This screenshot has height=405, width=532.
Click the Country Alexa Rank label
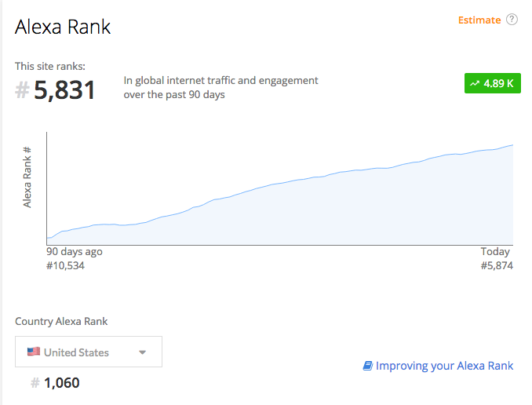tap(61, 321)
